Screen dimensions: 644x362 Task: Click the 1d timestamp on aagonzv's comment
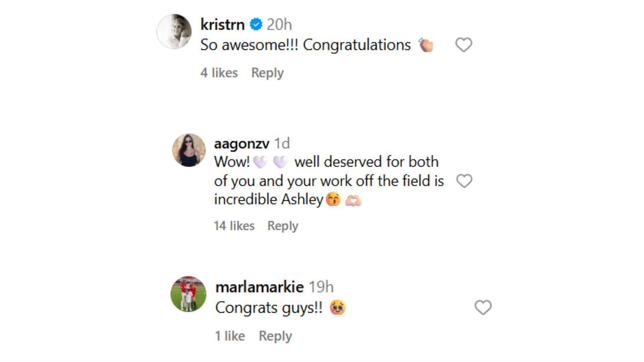point(282,143)
